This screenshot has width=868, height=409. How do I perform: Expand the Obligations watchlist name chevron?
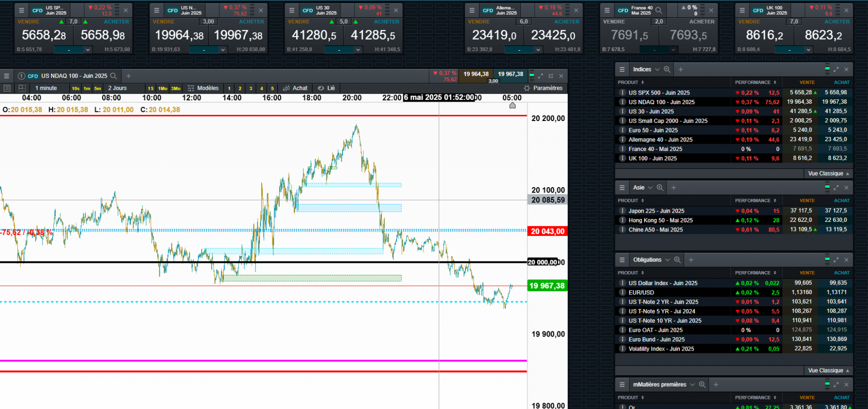tap(667, 259)
